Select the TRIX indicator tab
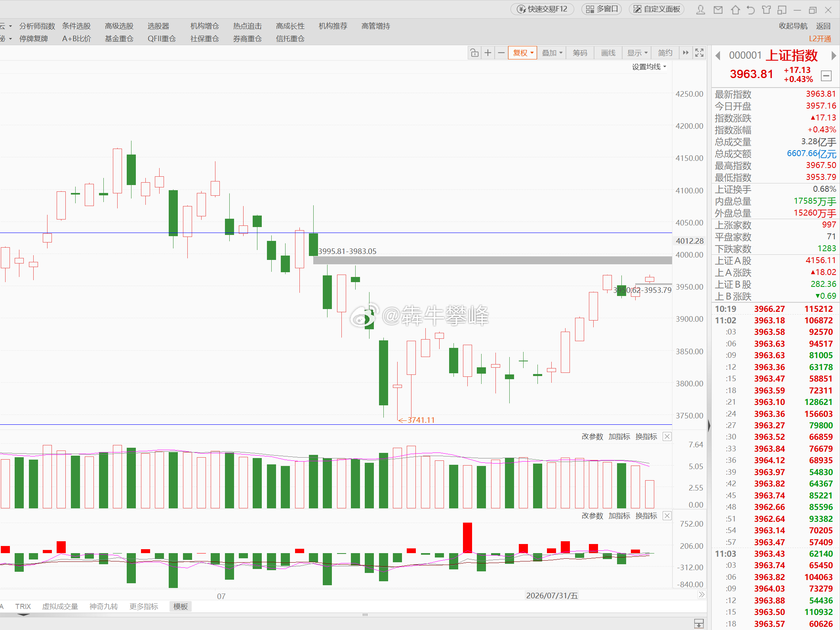The width and height of the screenshot is (840, 630). tap(23, 607)
